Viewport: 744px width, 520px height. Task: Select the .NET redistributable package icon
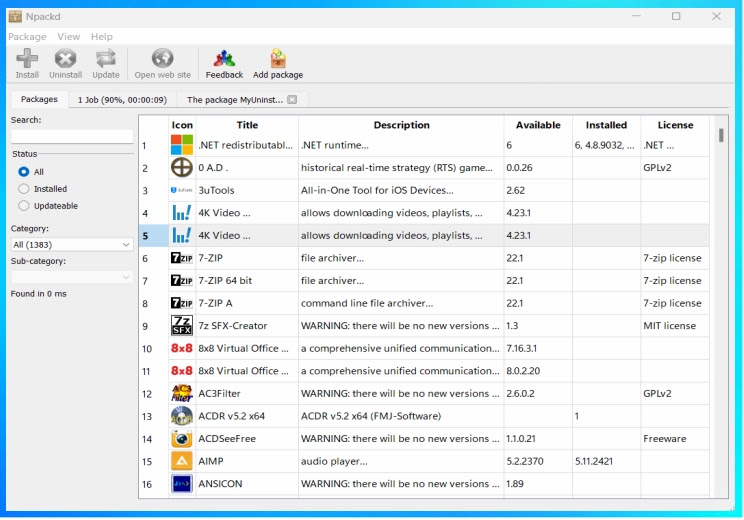click(x=182, y=145)
